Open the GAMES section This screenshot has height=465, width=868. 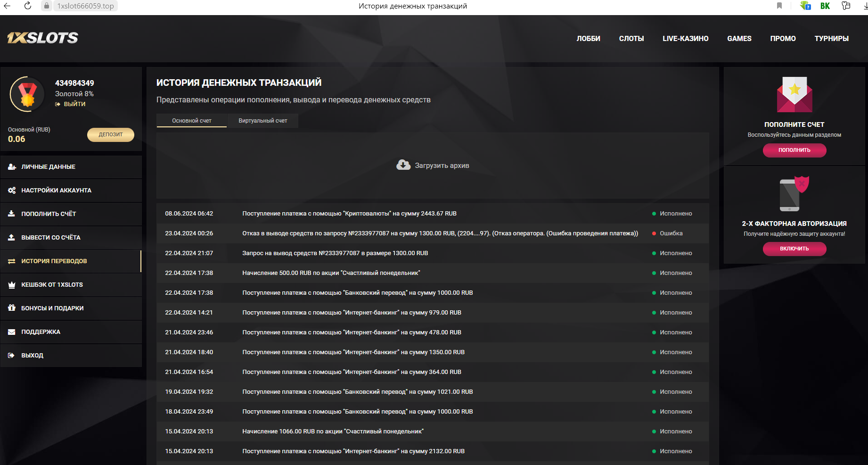[x=739, y=39]
